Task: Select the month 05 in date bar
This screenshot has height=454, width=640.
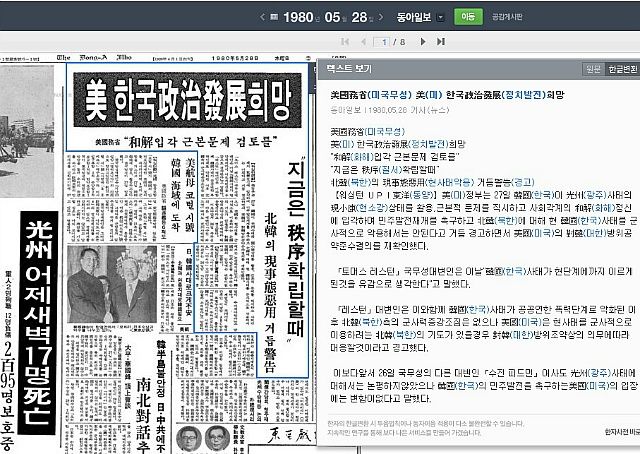Action: [x=332, y=17]
